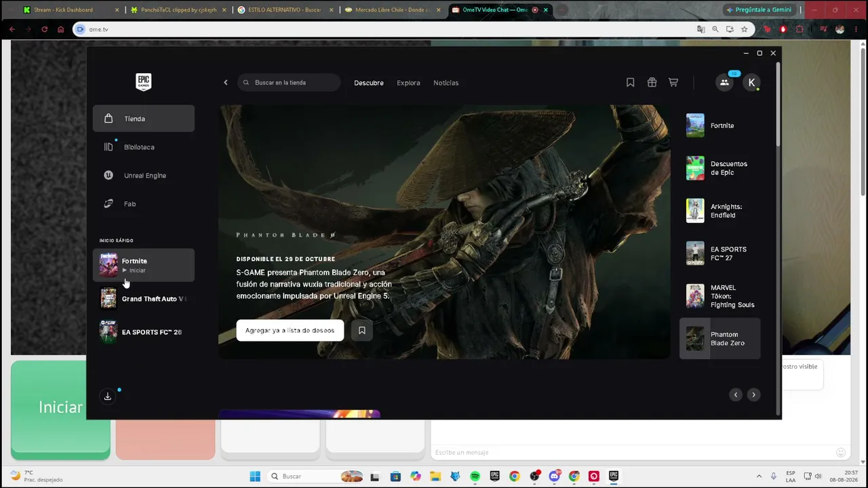Open Microsoft Store from the taskbar
Screen dimensions: 868x488
396,476
